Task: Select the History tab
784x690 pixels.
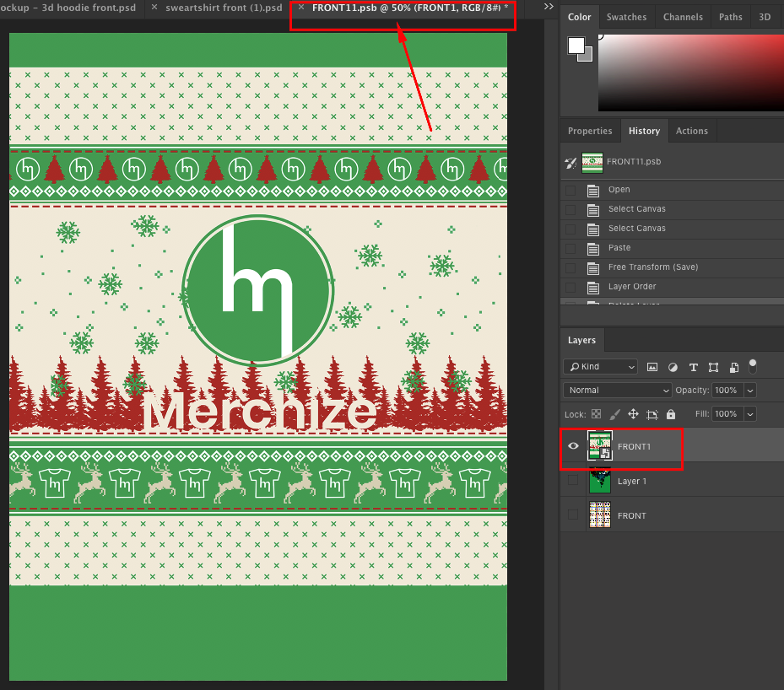Action: point(644,131)
